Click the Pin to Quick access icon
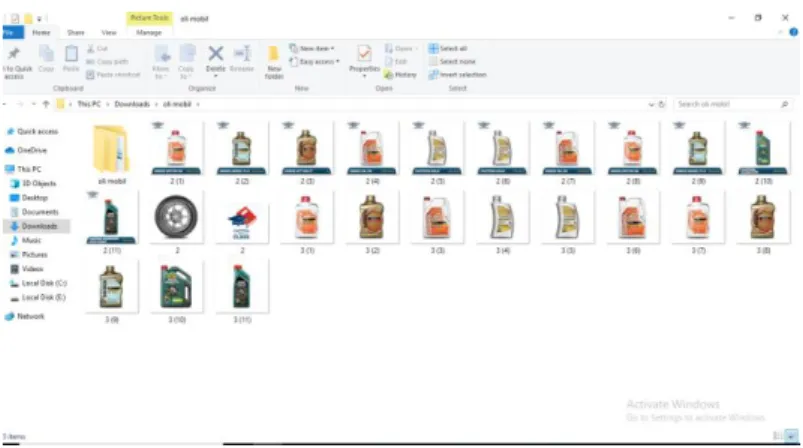This screenshot has width=803, height=448. coord(14,54)
